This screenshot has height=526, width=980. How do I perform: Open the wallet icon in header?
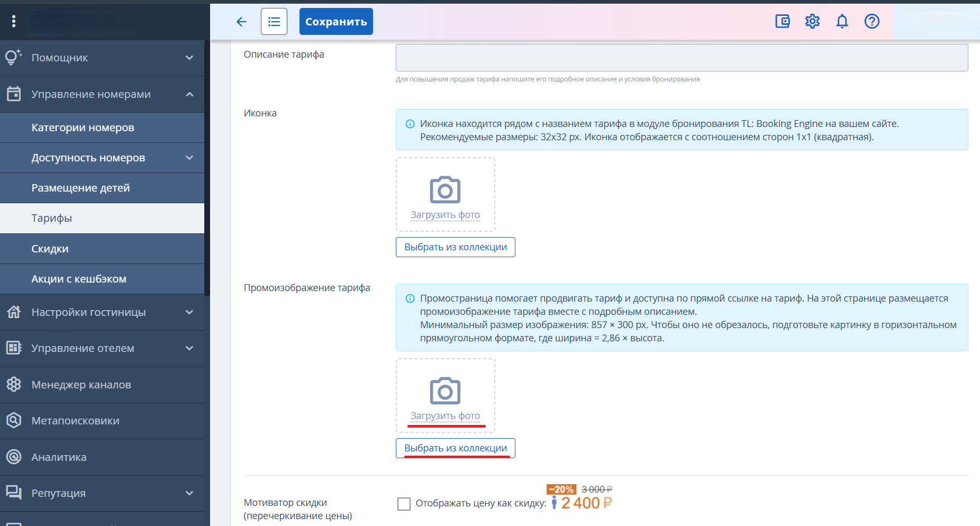(x=782, y=21)
